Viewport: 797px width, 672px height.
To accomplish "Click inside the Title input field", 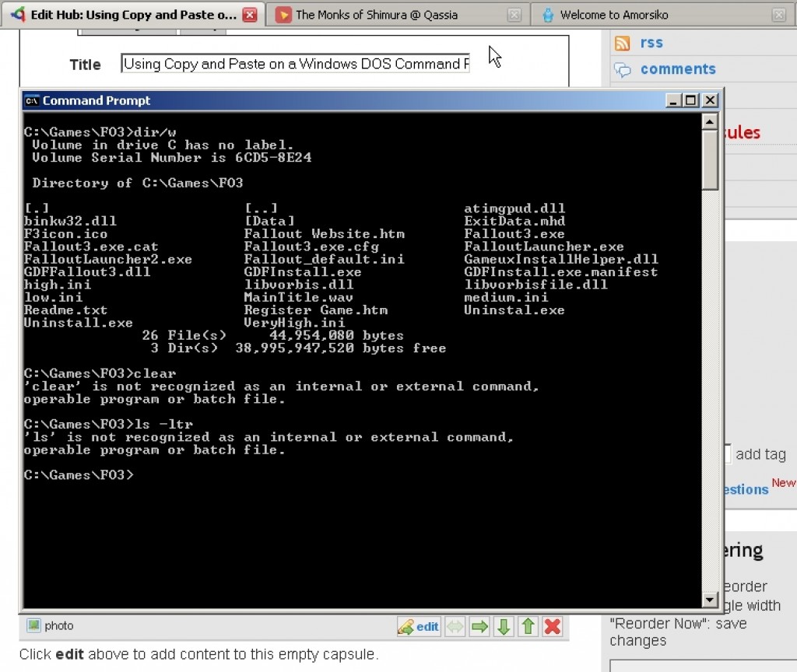I will pyautogui.click(x=296, y=64).
